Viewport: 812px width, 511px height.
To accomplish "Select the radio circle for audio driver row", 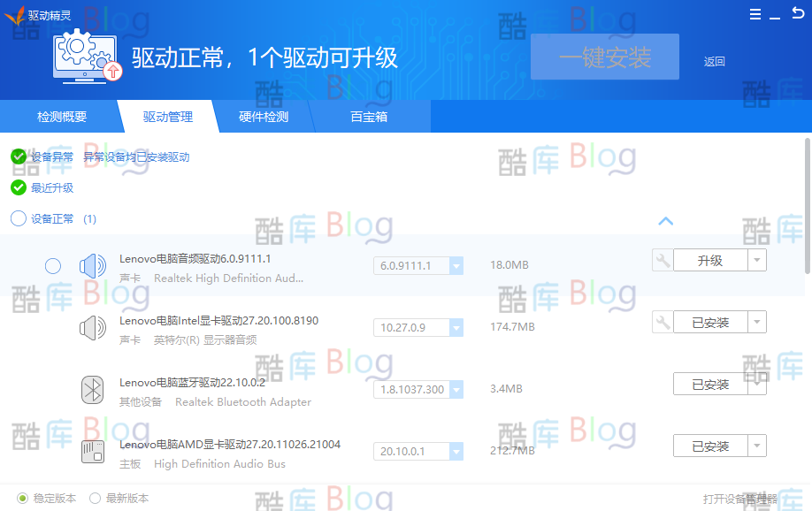I will click(x=52, y=265).
